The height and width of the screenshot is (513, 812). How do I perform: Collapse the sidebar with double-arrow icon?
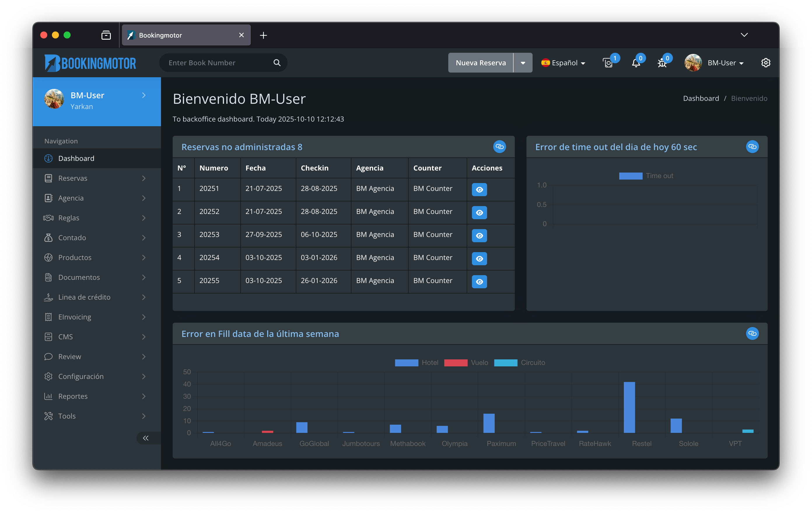pyautogui.click(x=146, y=438)
